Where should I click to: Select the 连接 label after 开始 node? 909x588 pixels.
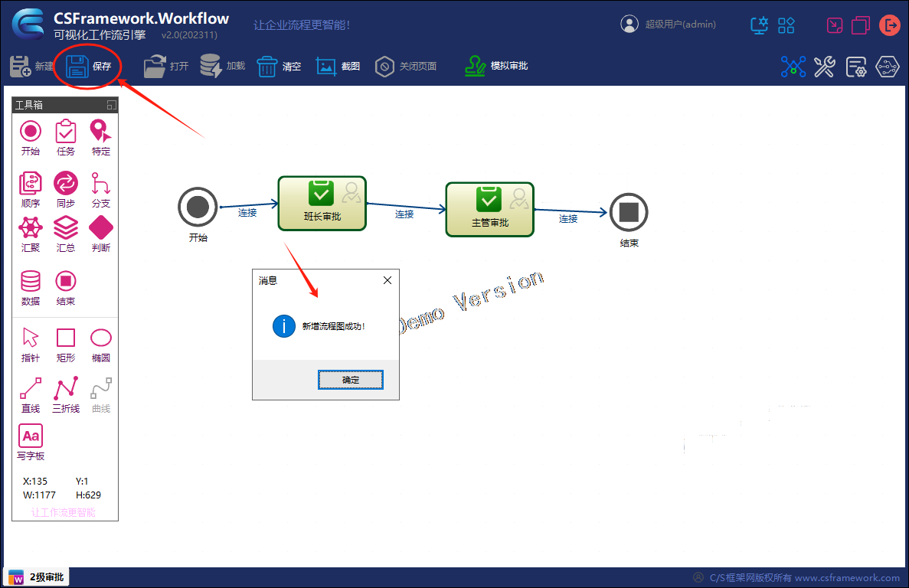(247, 213)
